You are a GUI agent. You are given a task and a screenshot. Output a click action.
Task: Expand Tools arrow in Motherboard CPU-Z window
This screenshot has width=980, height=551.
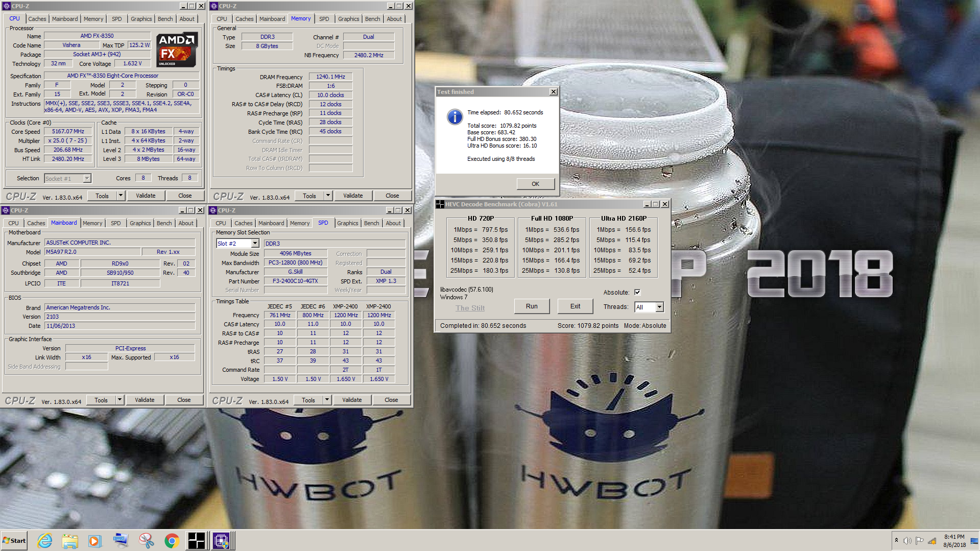point(119,400)
